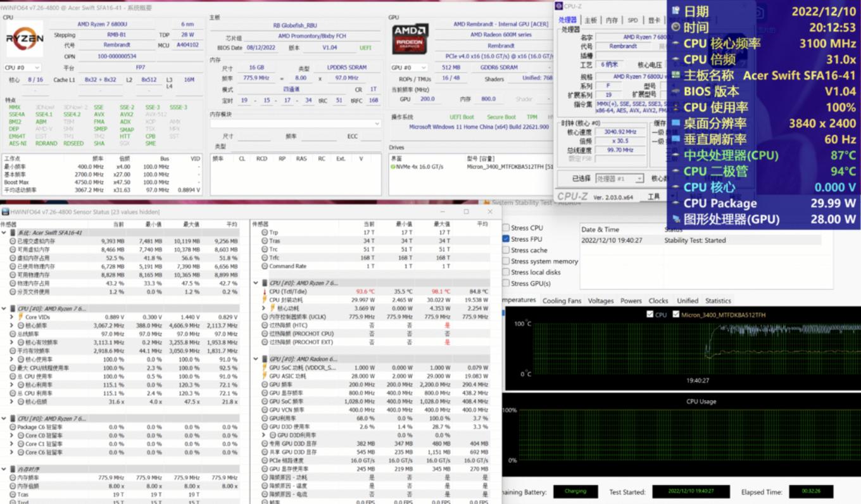Click the thermometer icon beside CPU (Tctl/Tdie)
861x504 pixels.
(x=264, y=292)
